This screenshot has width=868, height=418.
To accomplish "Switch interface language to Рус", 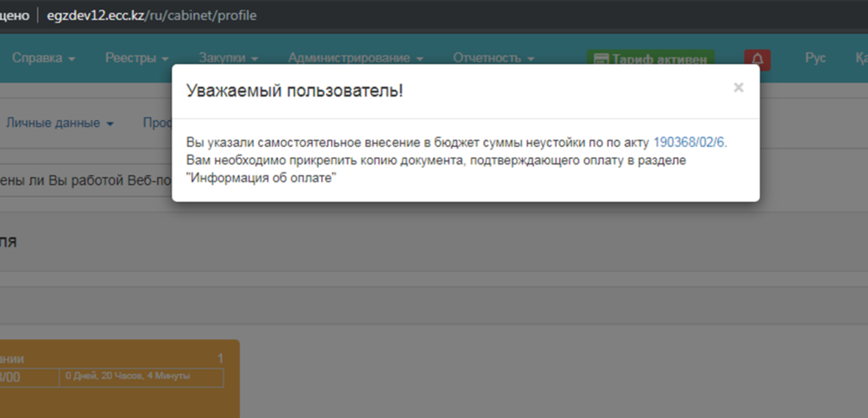I will (815, 58).
